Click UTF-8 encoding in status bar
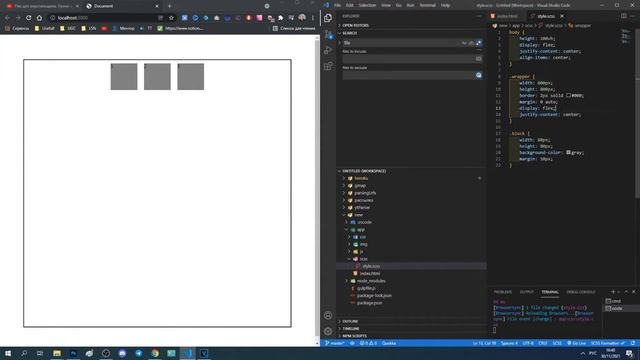Viewport: 640px width, 360px height. (528, 343)
